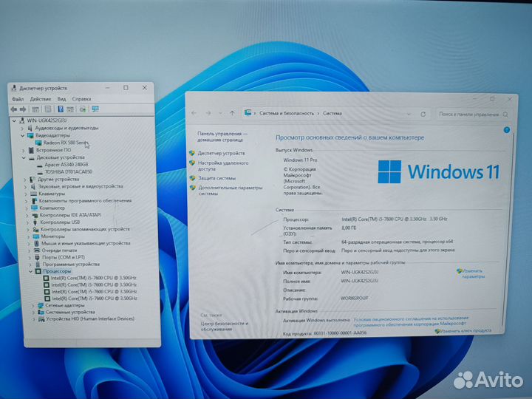
Task: Expand the Клавиатуры node
Action: (x=26, y=194)
